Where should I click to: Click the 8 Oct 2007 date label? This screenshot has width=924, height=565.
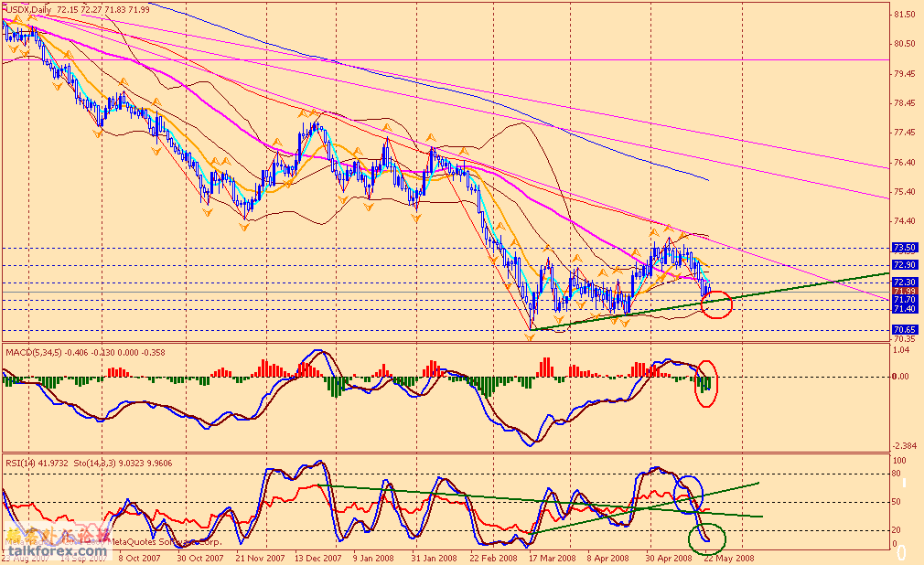140,558
